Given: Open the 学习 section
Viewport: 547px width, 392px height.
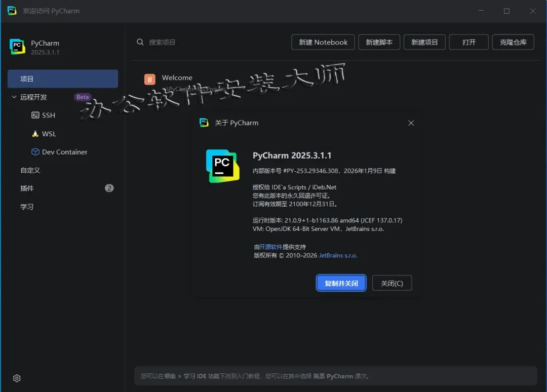Looking at the screenshot, I should pyautogui.click(x=27, y=207).
